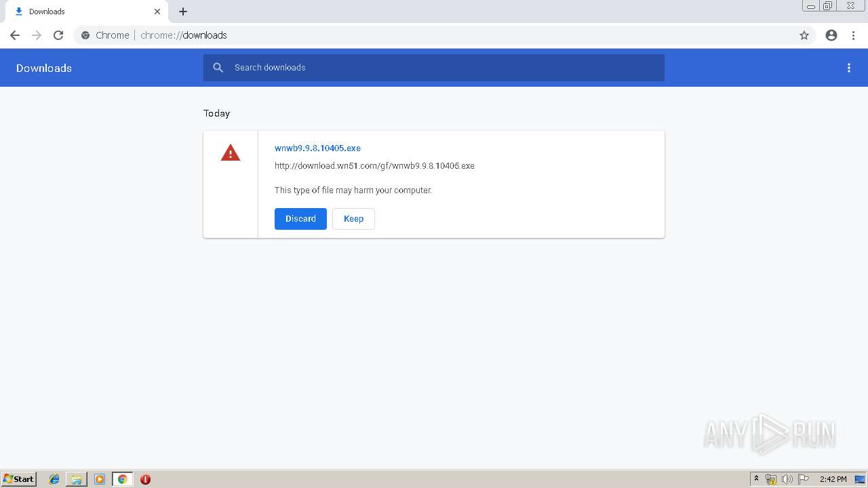Click the 'may harm your computer' warning text
Screen dimensions: 868x488
pyautogui.click(x=353, y=190)
